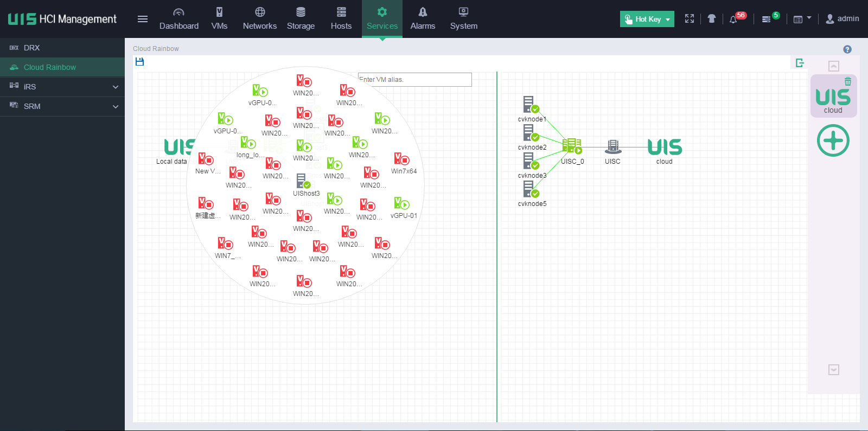Open the VMs tab
Viewport: 868px width, 431px height.
point(220,19)
